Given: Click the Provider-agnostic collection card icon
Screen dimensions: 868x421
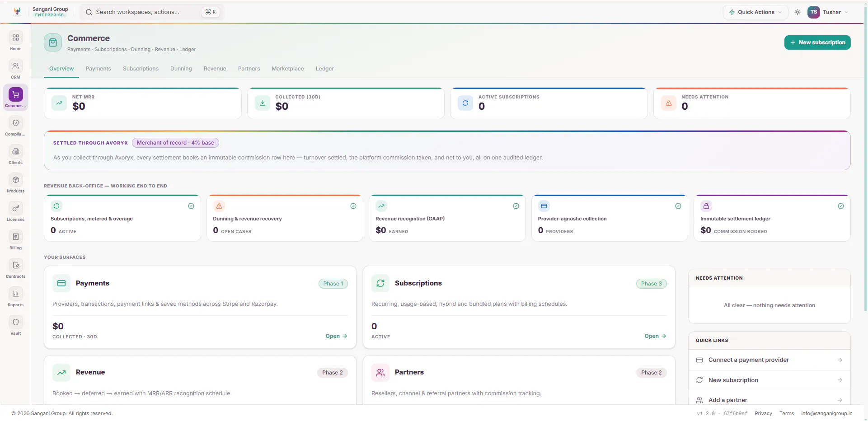Looking at the screenshot, I should 544,206.
